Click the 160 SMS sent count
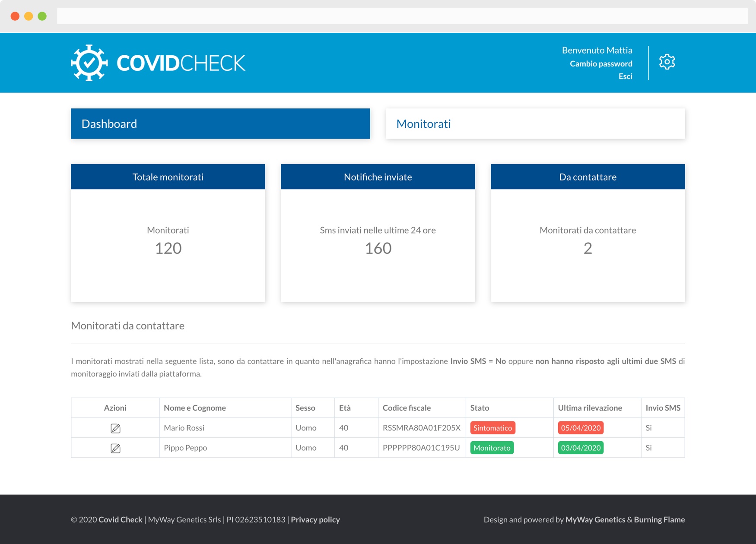The height and width of the screenshot is (544, 756). [378, 248]
